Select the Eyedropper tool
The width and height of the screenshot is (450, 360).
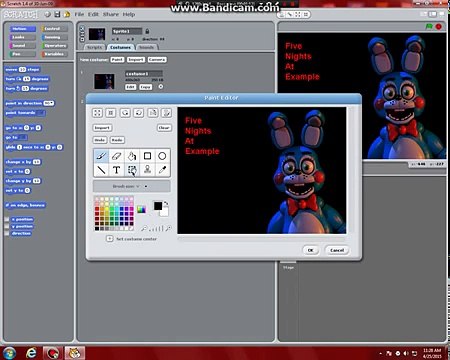[162, 170]
